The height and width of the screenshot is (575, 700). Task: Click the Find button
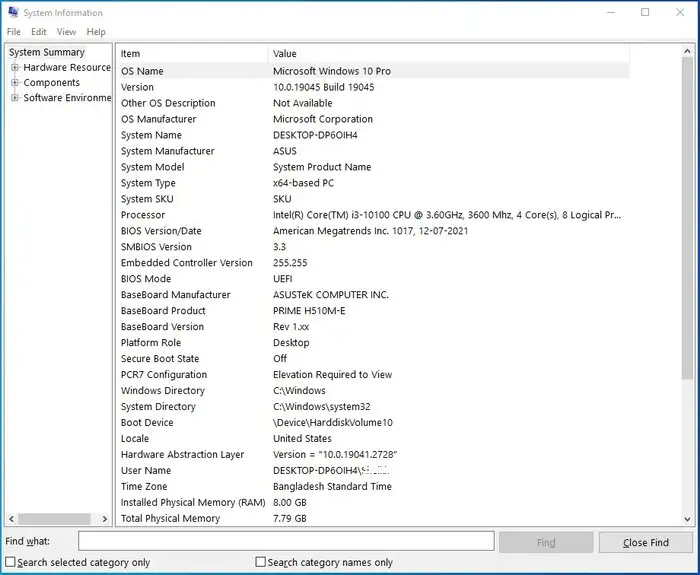[x=546, y=542]
